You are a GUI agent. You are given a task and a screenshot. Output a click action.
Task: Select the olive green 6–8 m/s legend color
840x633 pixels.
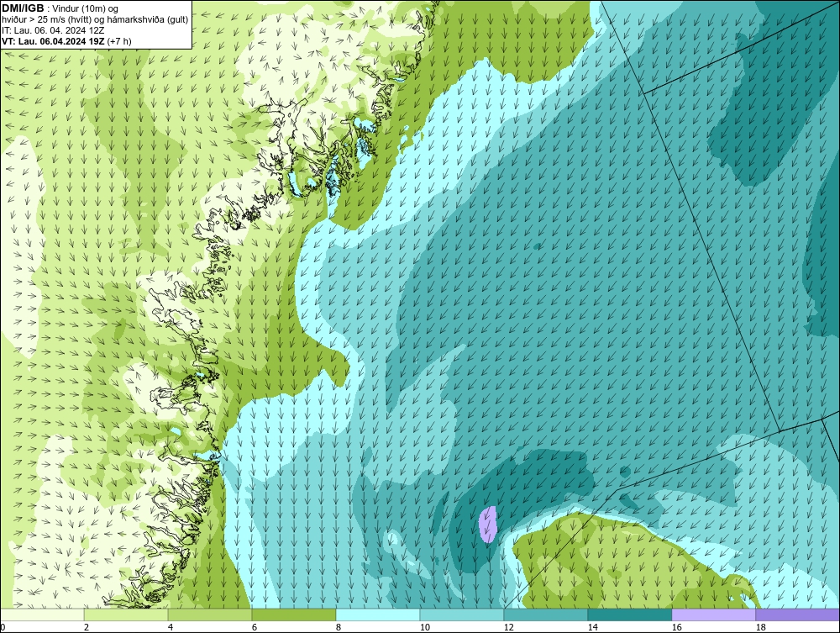pos(294,615)
